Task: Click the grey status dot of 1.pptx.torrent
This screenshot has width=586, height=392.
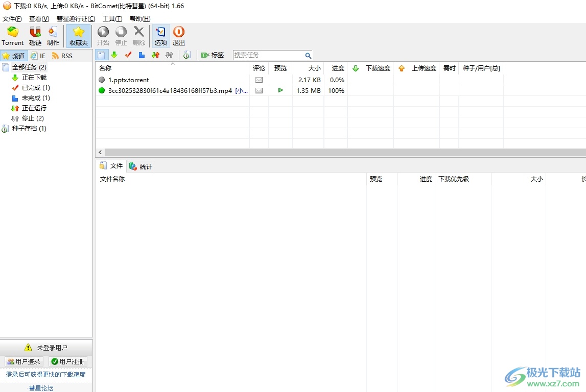Action: pyautogui.click(x=102, y=80)
